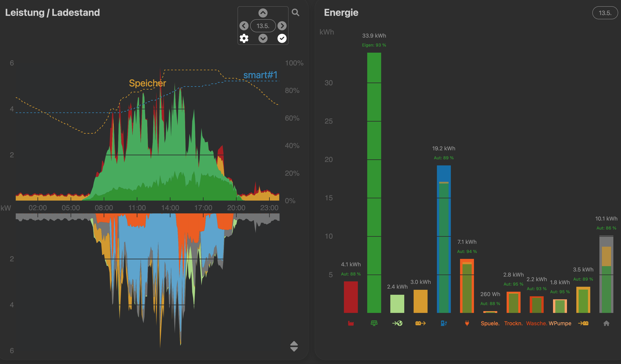The width and height of the screenshot is (621, 364).
Task: Select the Spuele. device label
Action: 490,323
